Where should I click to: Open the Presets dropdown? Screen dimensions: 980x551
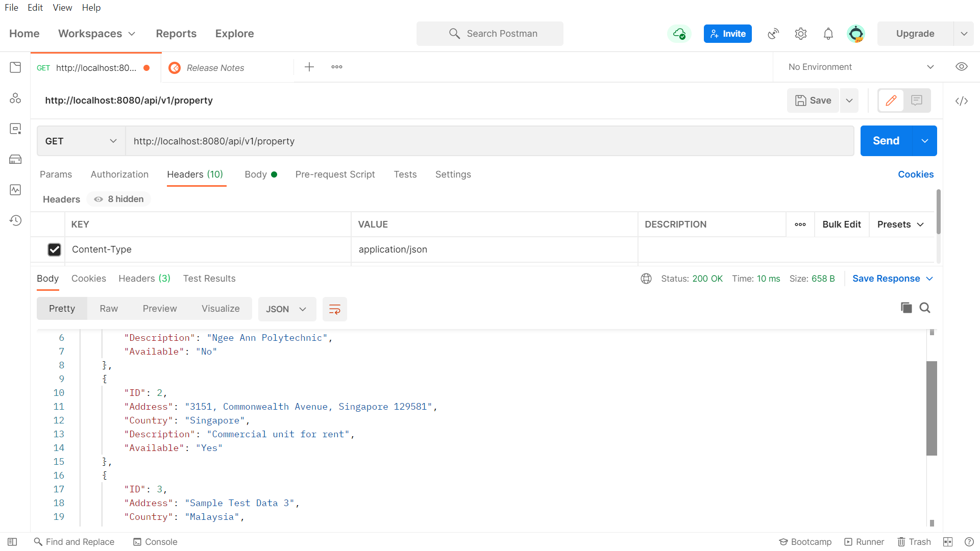pyautogui.click(x=900, y=224)
